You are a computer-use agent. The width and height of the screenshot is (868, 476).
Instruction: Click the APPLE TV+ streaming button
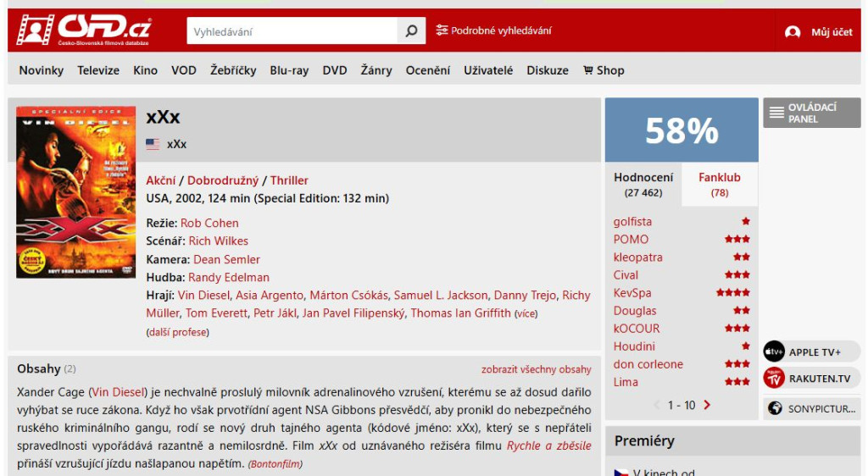[x=811, y=351]
